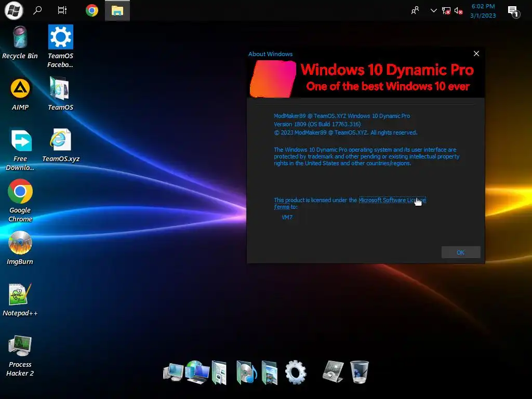Click the tilted panel dock icon
532x399 pixels.
click(x=333, y=371)
